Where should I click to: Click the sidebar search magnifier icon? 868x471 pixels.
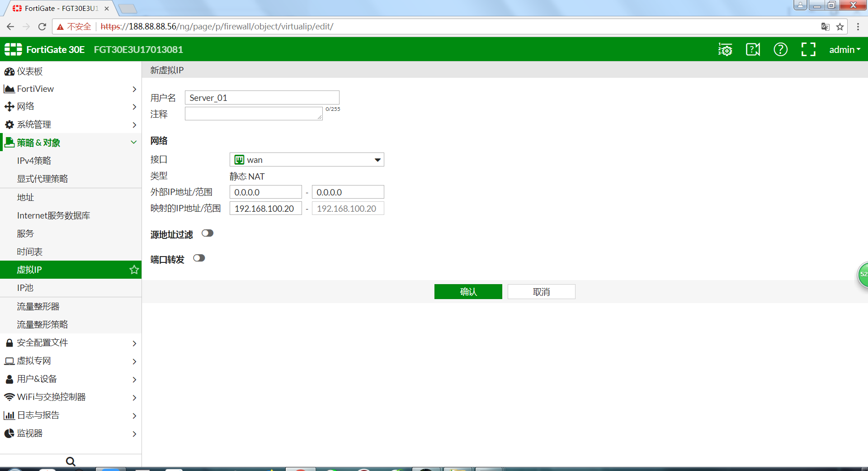point(71,461)
